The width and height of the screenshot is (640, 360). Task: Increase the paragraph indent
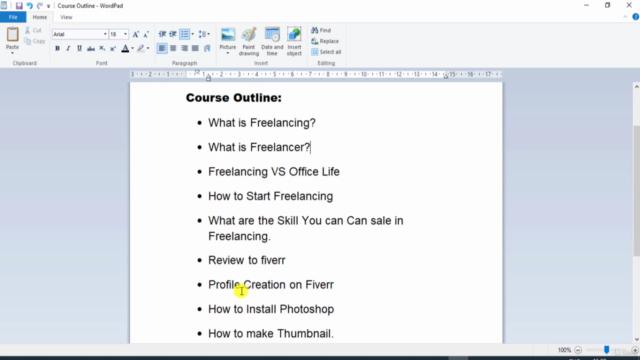point(173,34)
